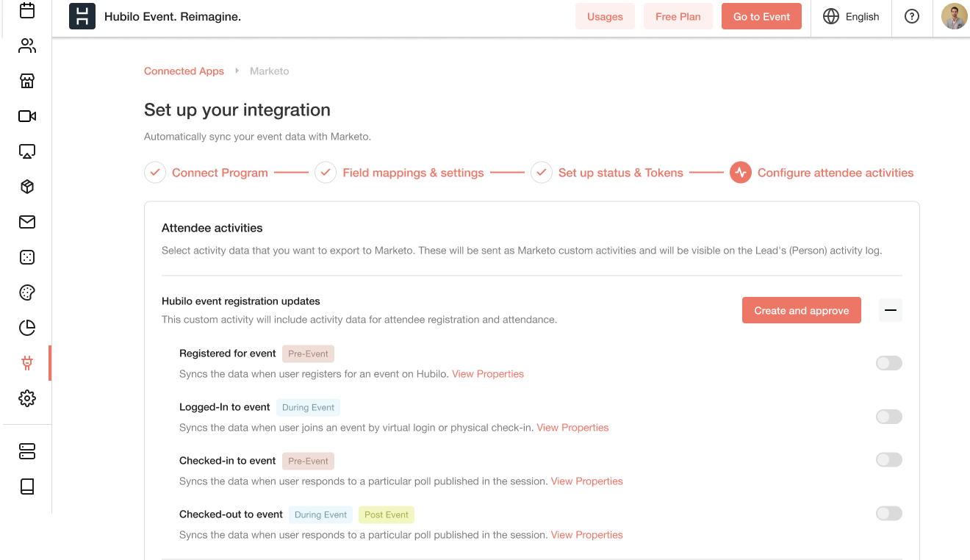This screenshot has height=560, width=970.
Task: Enable the Registered for event toggle
Action: [888, 363]
